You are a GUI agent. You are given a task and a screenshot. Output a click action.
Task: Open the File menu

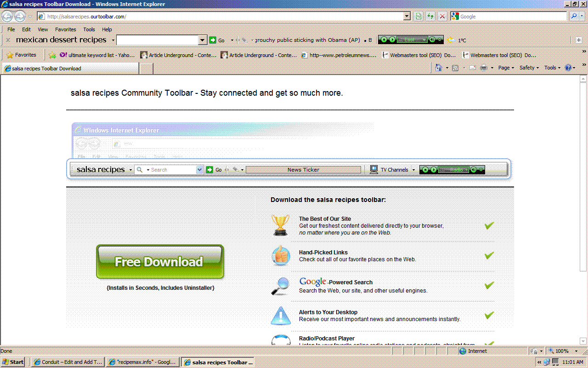11,29
